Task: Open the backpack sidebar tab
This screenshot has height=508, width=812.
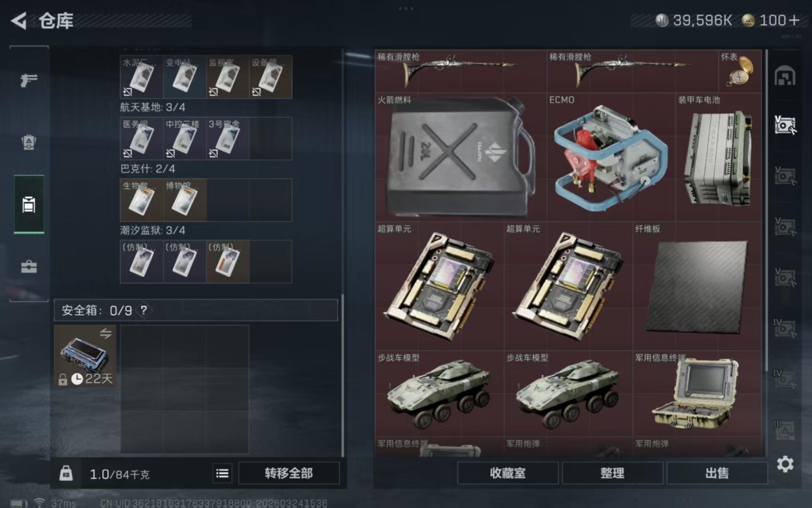Action: click(29, 142)
